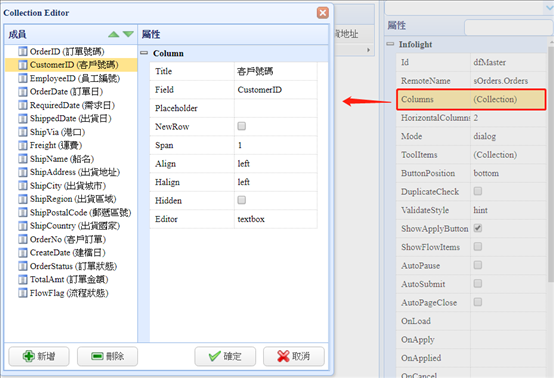The height and width of the screenshot is (378, 554).
Task: Edit the Mode value dialog
Action: [508, 136]
